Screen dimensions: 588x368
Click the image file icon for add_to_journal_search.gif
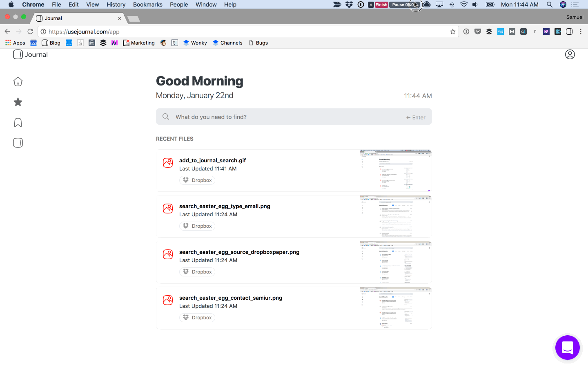point(168,163)
